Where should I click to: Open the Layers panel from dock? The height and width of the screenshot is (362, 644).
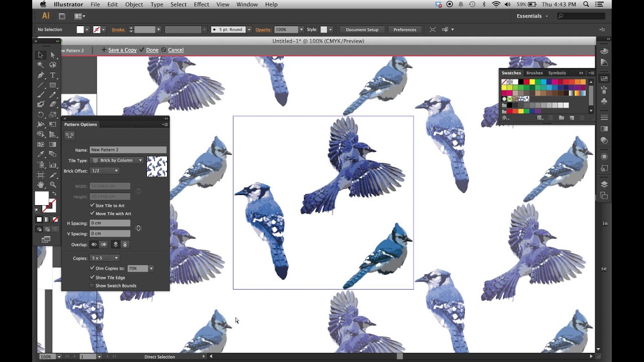pyautogui.click(x=604, y=185)
